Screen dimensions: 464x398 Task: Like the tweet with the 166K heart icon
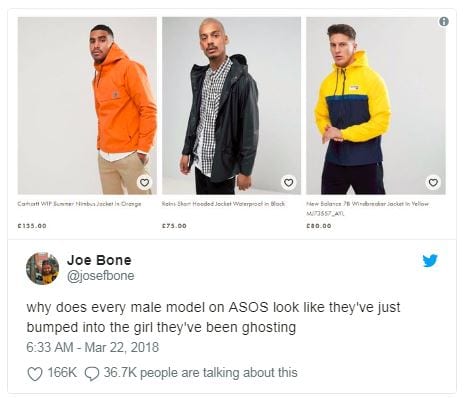(x=35, y=374)
